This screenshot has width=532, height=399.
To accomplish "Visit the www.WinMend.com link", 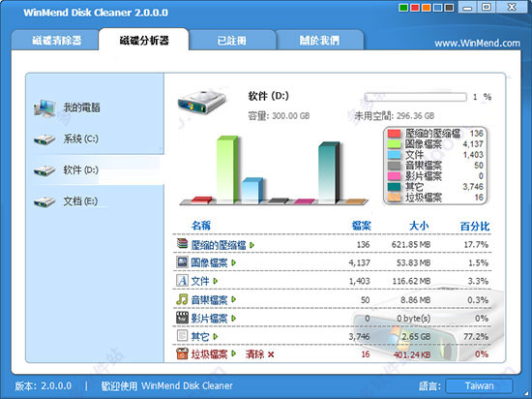I will tap(477, 44).
